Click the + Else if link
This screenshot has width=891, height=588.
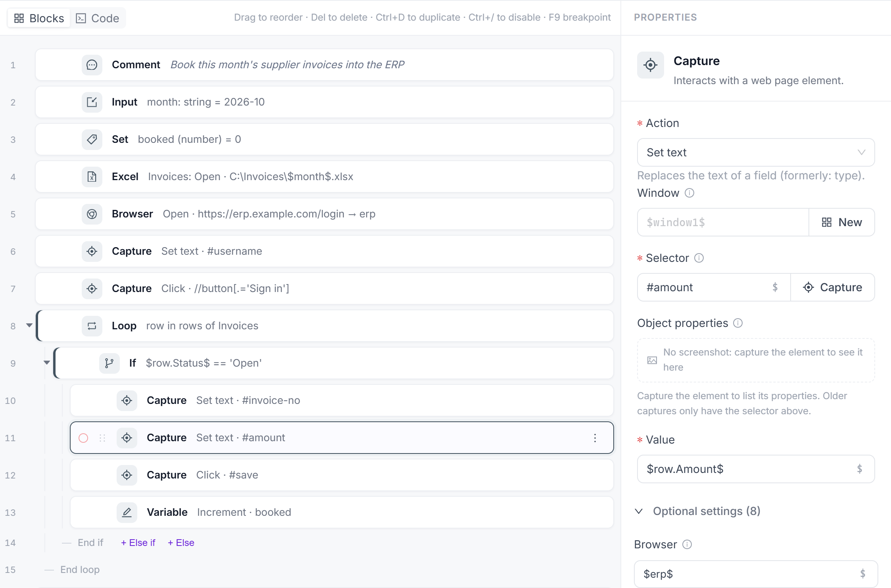coord(138,542)
